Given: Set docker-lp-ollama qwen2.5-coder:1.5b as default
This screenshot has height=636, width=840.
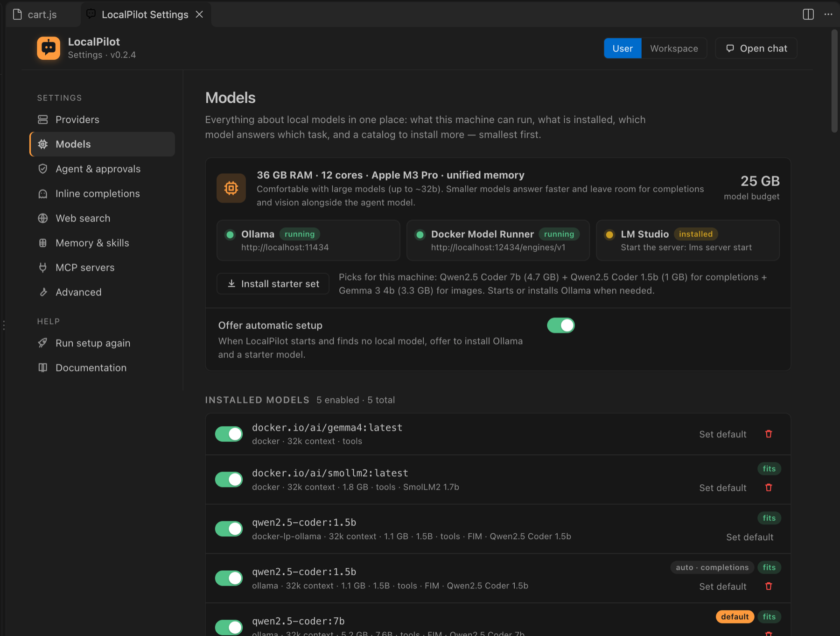Looking at the screenshot, I should (x=750, y=537).
